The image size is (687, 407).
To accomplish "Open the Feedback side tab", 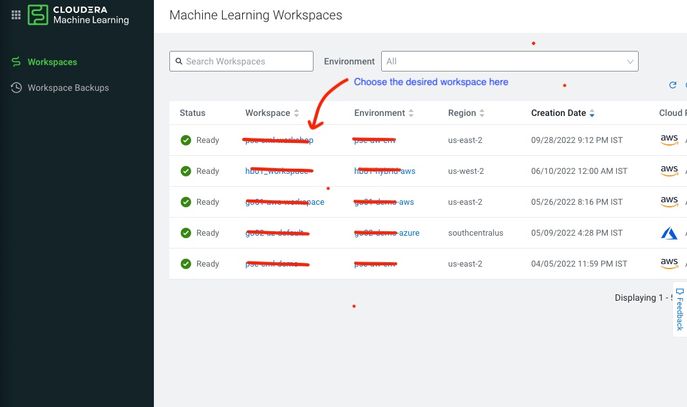I will (x=680, y=309).
